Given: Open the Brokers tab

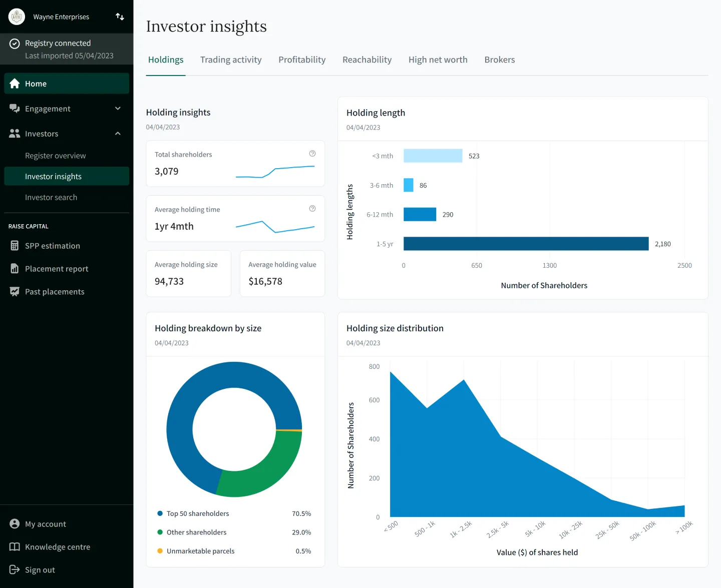Looking at the screenshot, I should [x=500, y=60].
